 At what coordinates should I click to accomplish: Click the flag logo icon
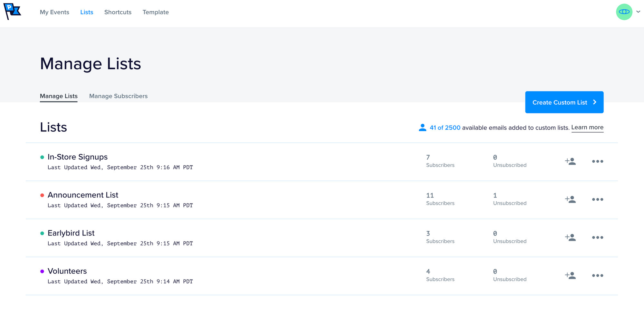tap(12, 11)
